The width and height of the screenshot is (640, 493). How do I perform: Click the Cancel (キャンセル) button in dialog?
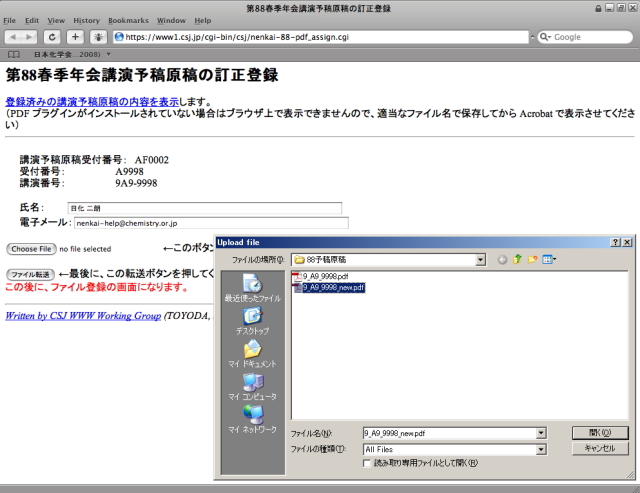[x=599, y=449]
